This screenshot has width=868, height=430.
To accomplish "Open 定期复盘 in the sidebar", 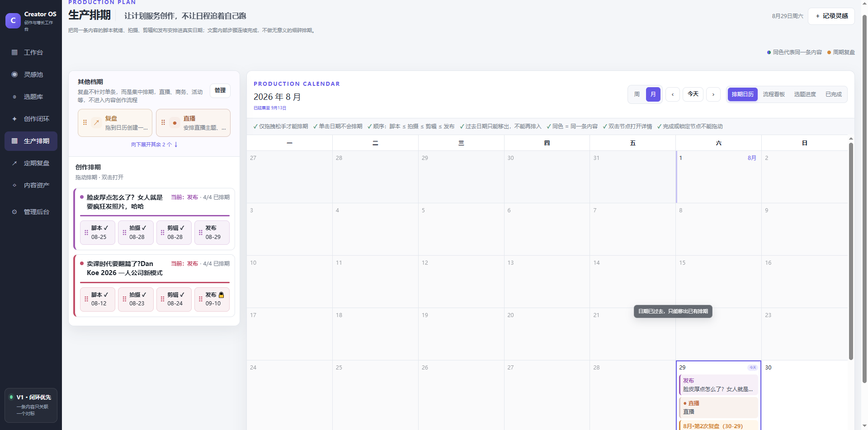I will (31, 163).
